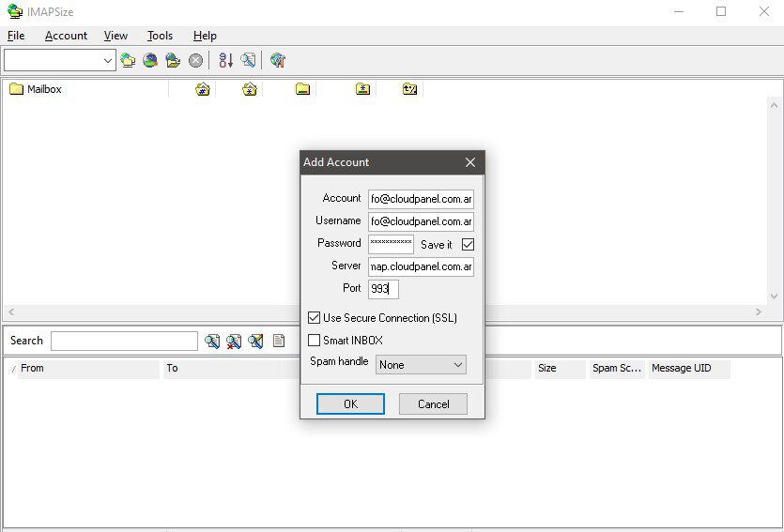The height and width of the screenshot is (532, 784).
Task: Uncheck Use Secure Connection (SSL)
Action: click(315, 318)
